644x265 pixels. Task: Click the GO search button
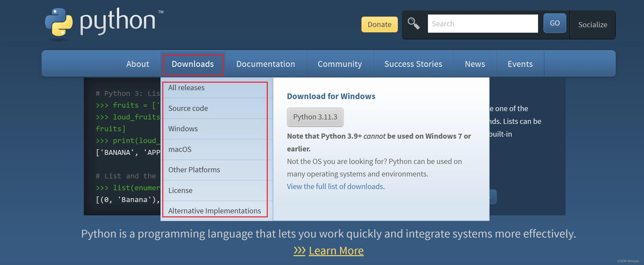(x=555, y=23)
